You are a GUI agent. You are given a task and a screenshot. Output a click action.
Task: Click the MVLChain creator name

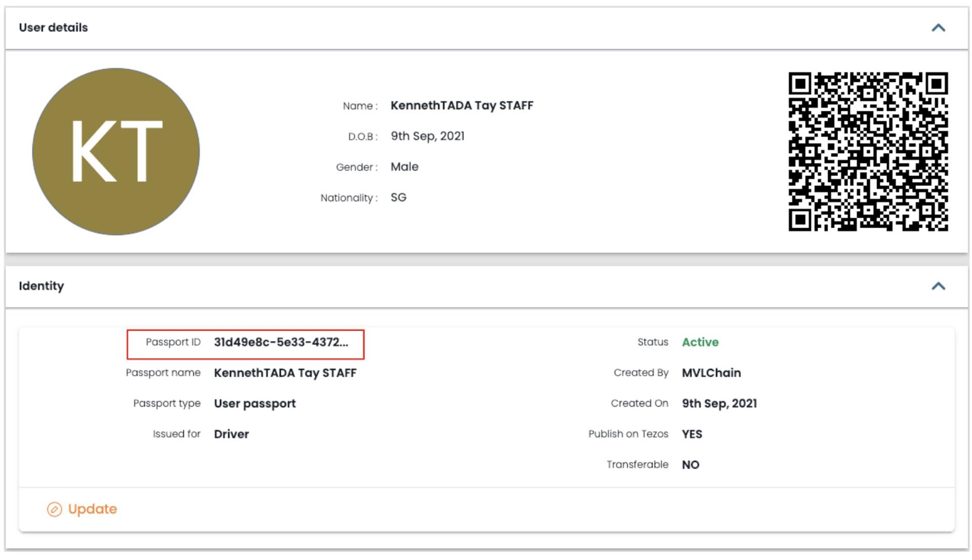711,373
